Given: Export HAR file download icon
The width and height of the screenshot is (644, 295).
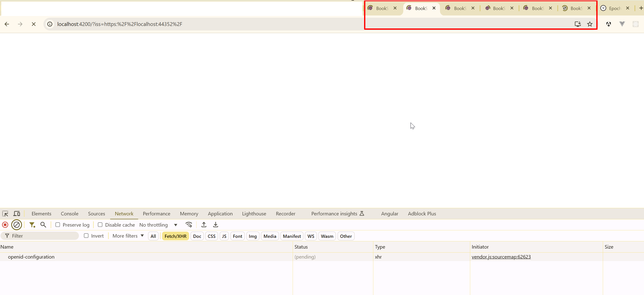Looking at the screenshot, I should point(215,225).
